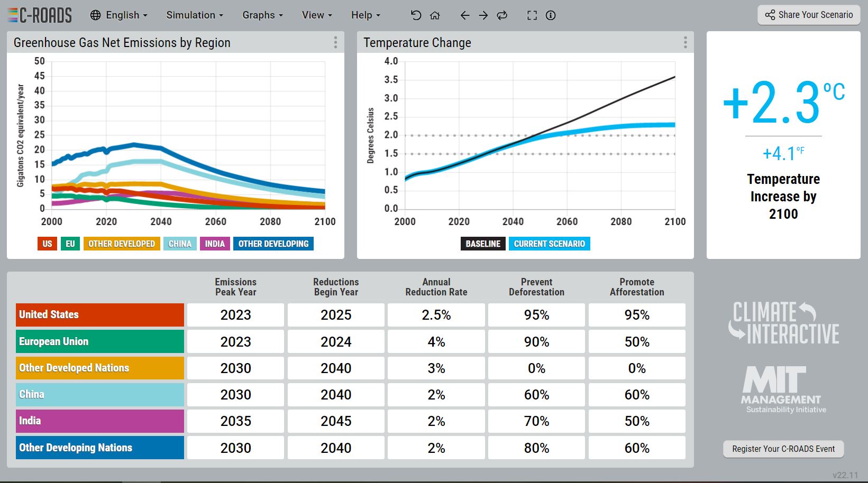
Task: Click Register Your C-ROADS Event button
Action: click(783, 449)
